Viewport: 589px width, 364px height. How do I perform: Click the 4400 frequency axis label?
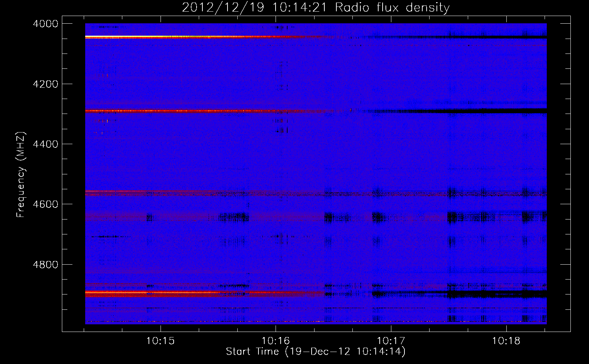[45, 144]
